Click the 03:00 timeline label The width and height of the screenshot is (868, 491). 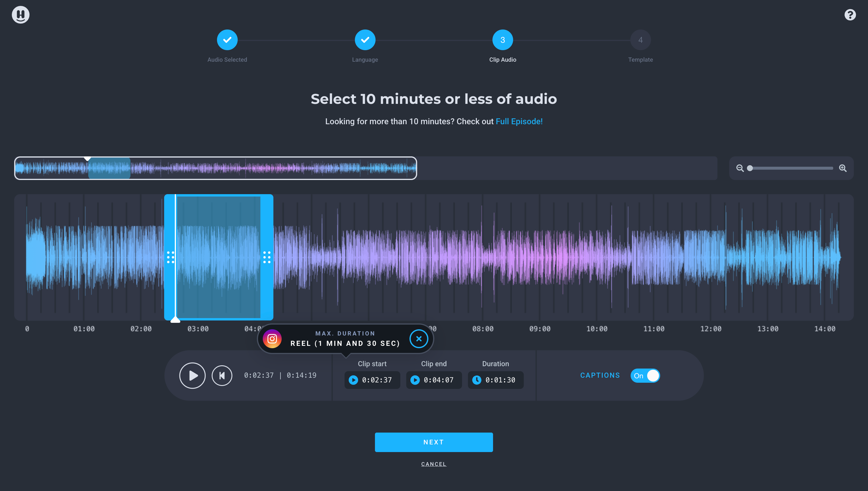point(198,329)
